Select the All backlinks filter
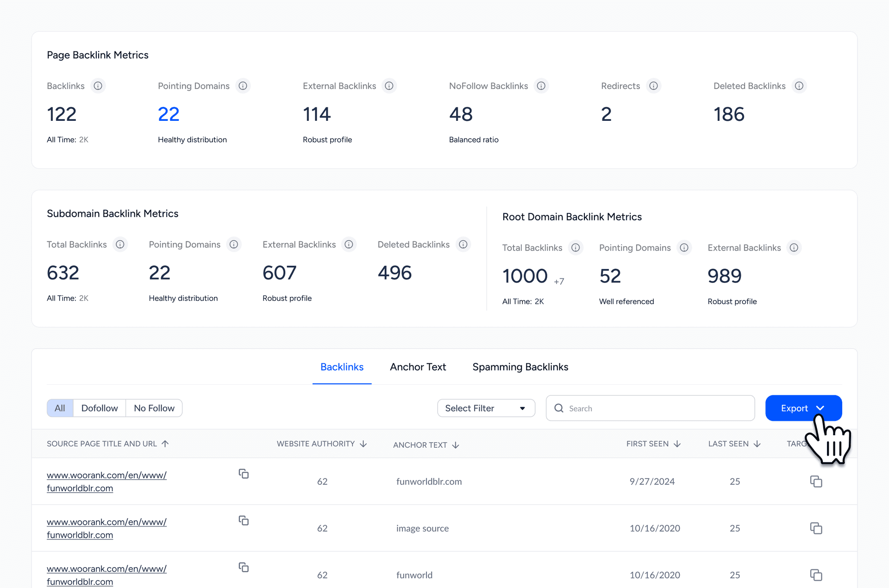The height and width of the screenshot is (588, 889). [x=60, y=408]
